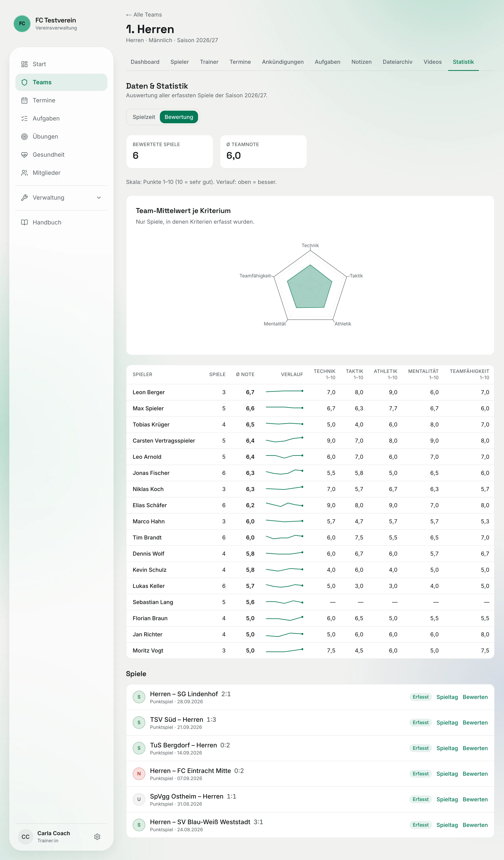Image resolution: width=504 pixels, height=860 pixels.
Task: Click the CC user avatar
Action: [26, 837]
